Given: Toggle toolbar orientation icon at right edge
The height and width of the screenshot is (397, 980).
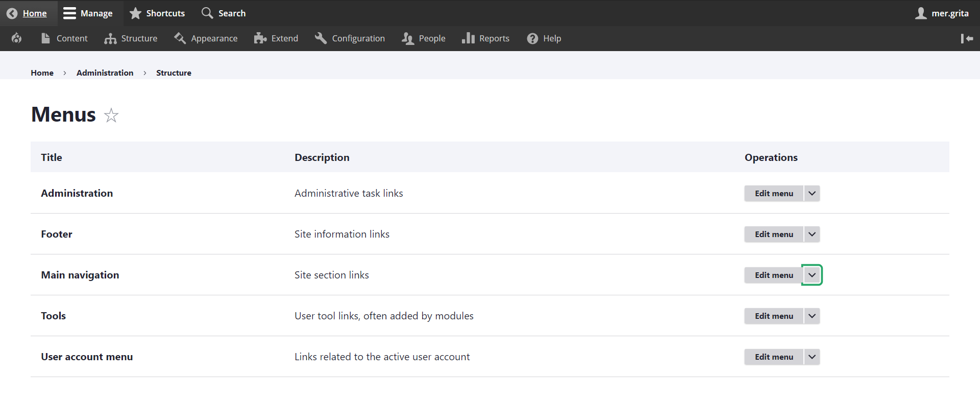Looking at the screenshot, I should click(967, 38).
